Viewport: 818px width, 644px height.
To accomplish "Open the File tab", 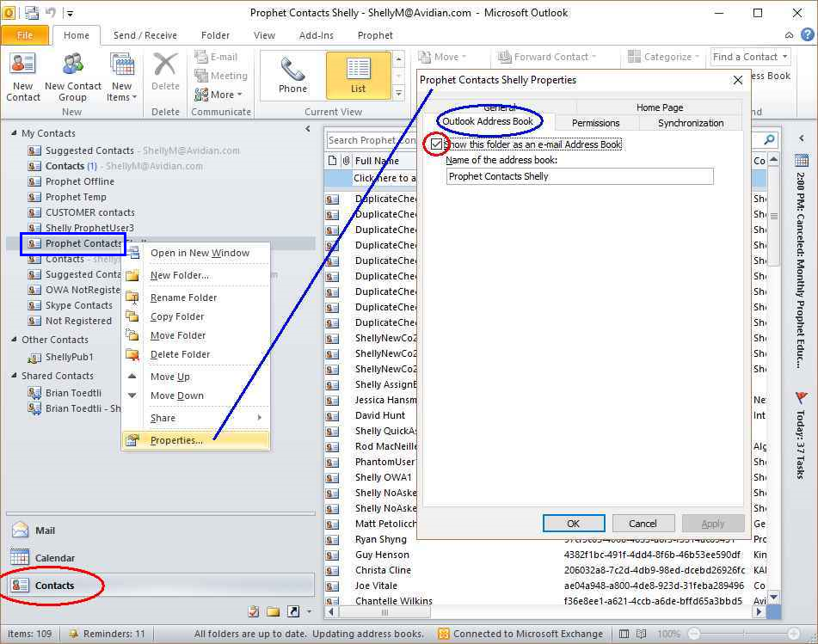I will click(x=25, y=35).
